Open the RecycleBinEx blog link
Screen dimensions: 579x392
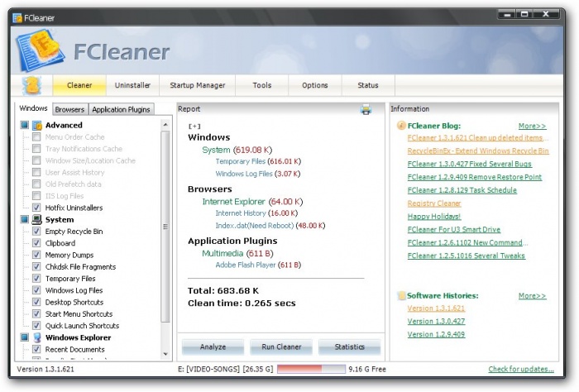pyautogui.click(x=478, y=151)
